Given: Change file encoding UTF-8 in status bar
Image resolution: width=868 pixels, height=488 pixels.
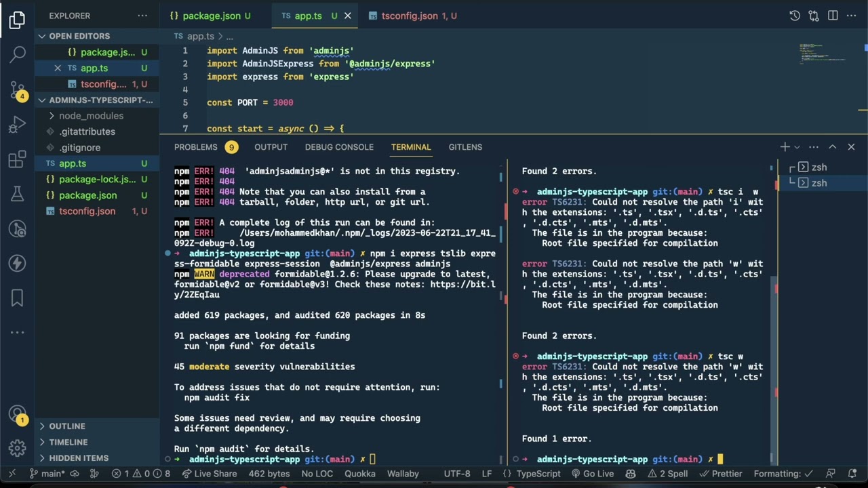Looking at the screenshot, I should coord(457,474).
